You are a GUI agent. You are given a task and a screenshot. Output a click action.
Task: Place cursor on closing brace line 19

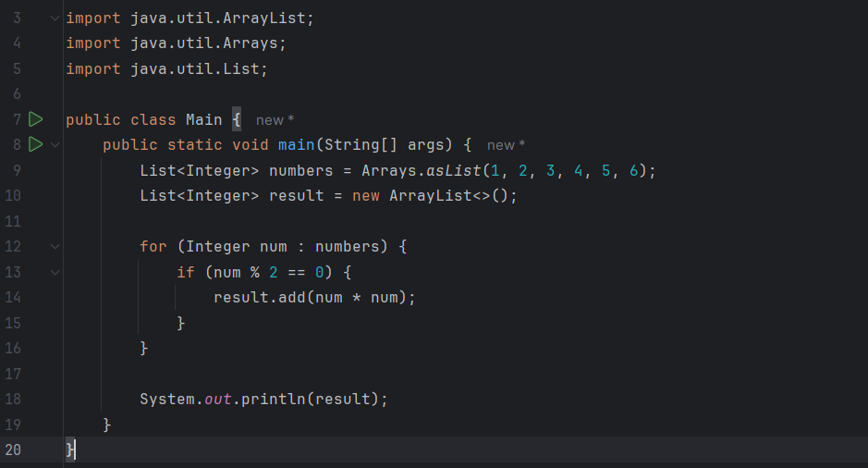[107, 425]
